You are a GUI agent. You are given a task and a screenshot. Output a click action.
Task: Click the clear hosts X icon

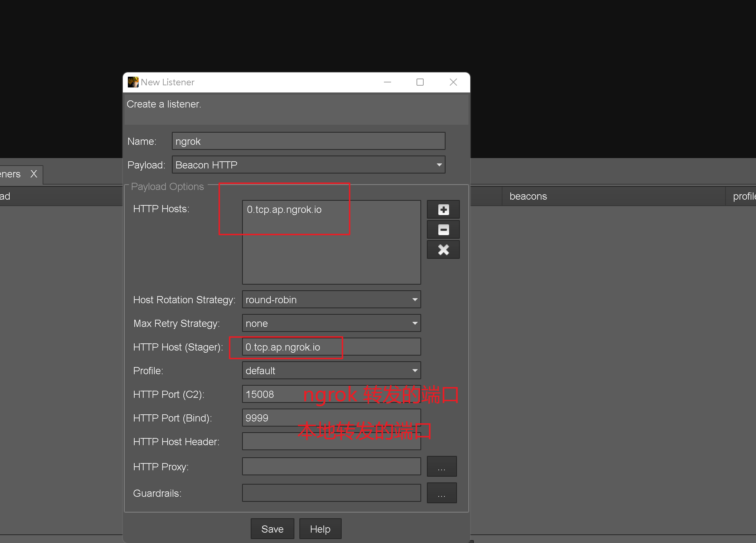pos(443,250)
